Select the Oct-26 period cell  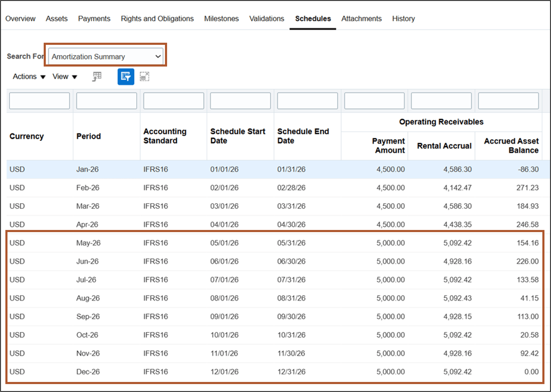point(87,335)
